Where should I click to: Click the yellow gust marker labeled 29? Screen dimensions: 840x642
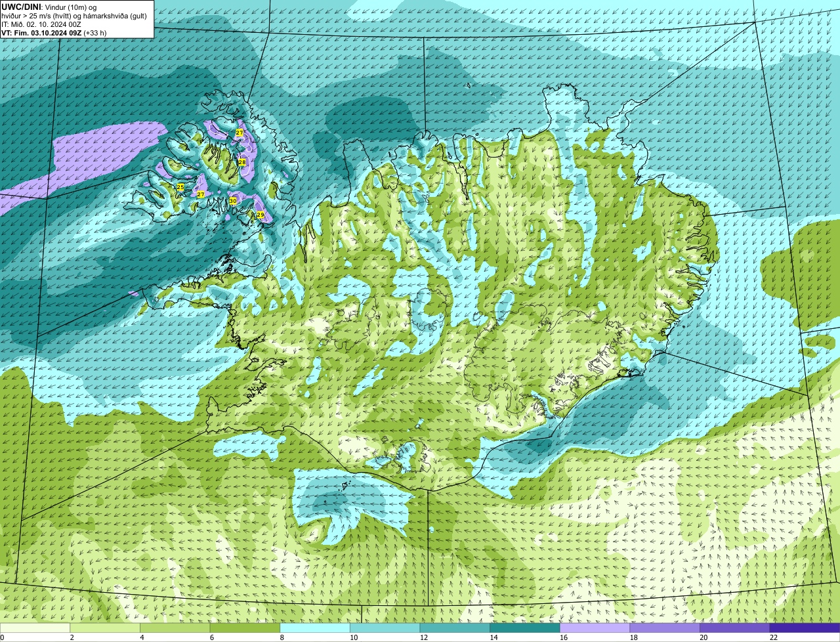click(261, 215)
